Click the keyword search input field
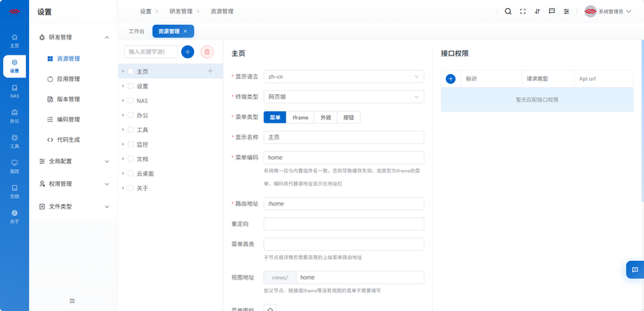The image size is (644, 311). click(x=151, y=52)
